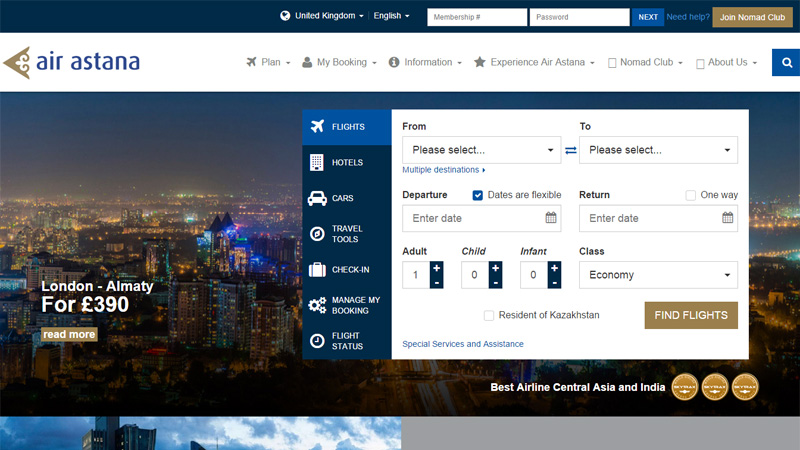The height and width of the screenshot is (450, 800).
Task: Open the English language dropdown
Action: pos(391,16)
